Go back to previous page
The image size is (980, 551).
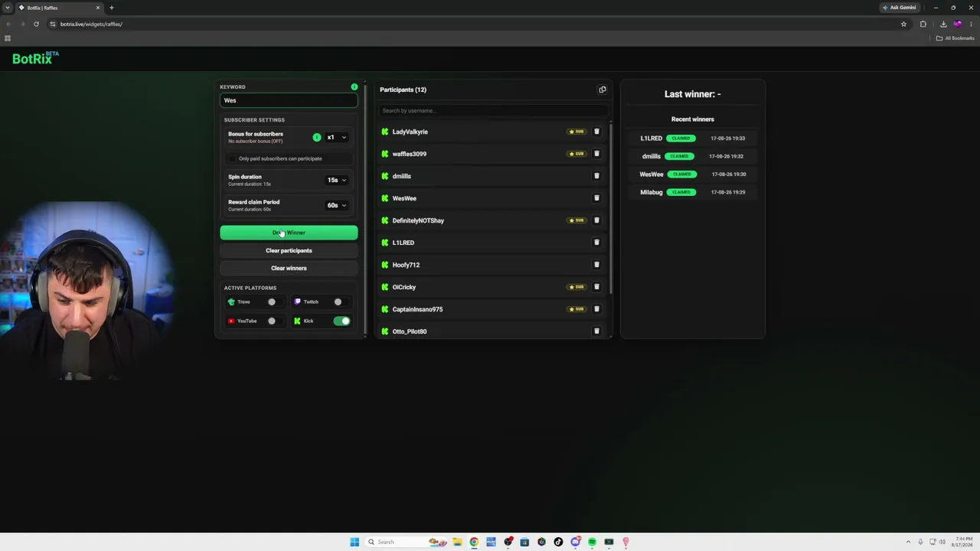pos(8,24)
